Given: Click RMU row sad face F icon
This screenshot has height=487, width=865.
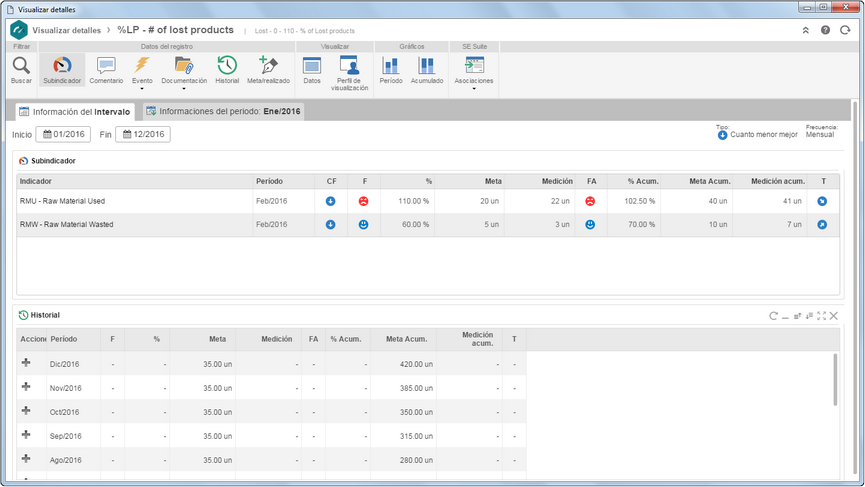Looking at the screenshot, I should click(x=363, y=201).
